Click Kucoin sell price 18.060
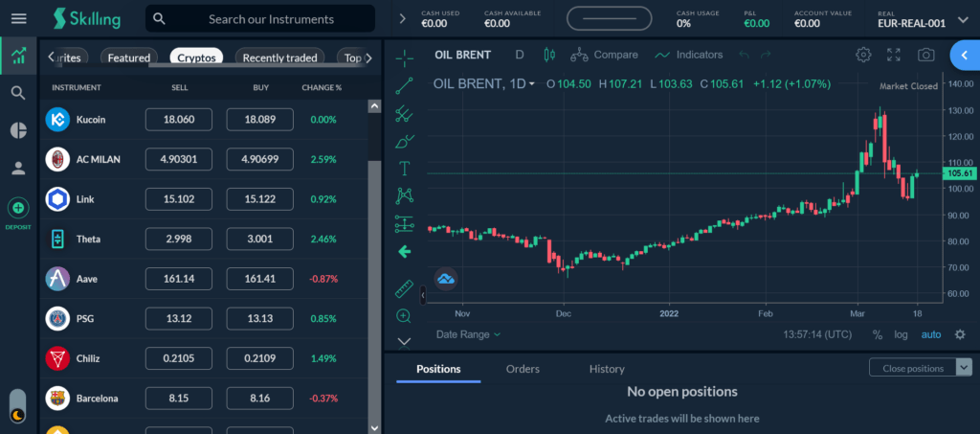The height and width of the screenshot is (434, 980). [179, 120]
